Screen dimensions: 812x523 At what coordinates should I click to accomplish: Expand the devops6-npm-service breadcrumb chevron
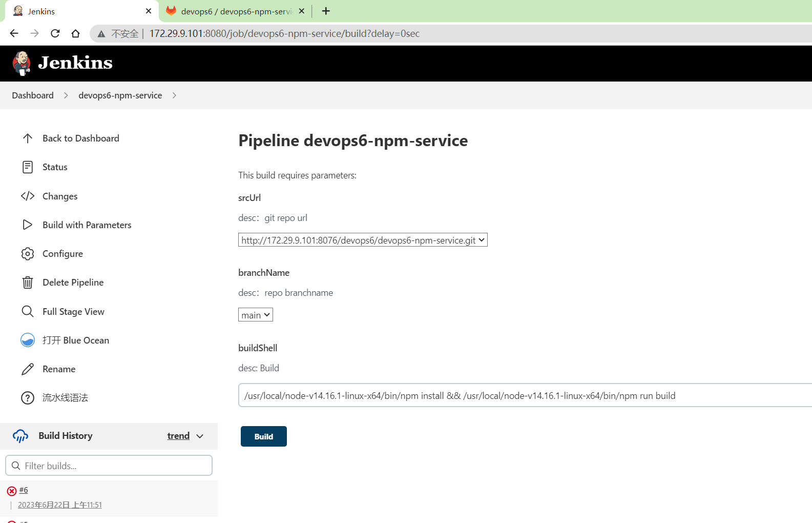tap(174, 95)
